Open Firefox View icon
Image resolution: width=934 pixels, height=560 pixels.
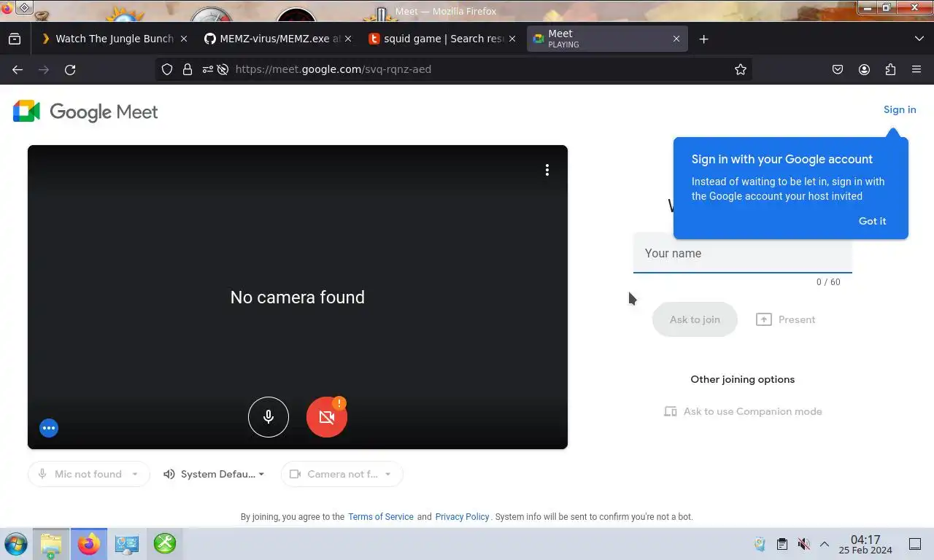(15, 39)
